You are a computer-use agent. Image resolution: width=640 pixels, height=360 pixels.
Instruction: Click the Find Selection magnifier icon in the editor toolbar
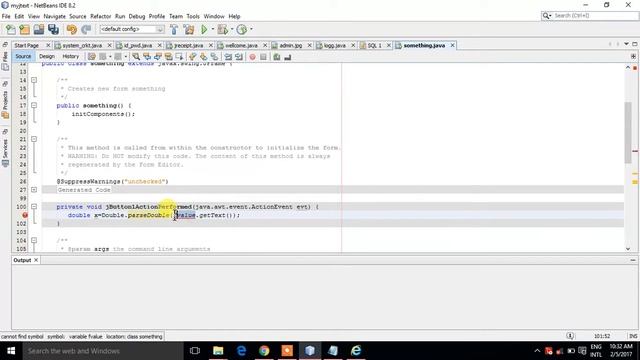click(x=136, y=57)
